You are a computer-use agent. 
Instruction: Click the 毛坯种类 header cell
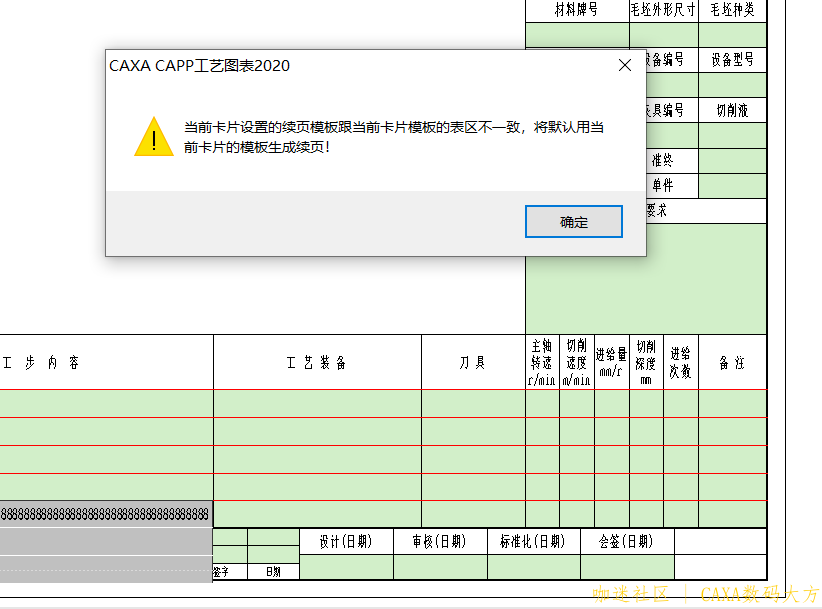coord(733,11)
